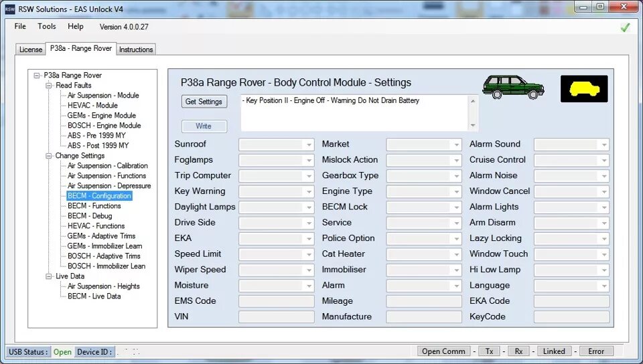Click the EMS Code input field

pyautogui.click(x=277, y=301)
